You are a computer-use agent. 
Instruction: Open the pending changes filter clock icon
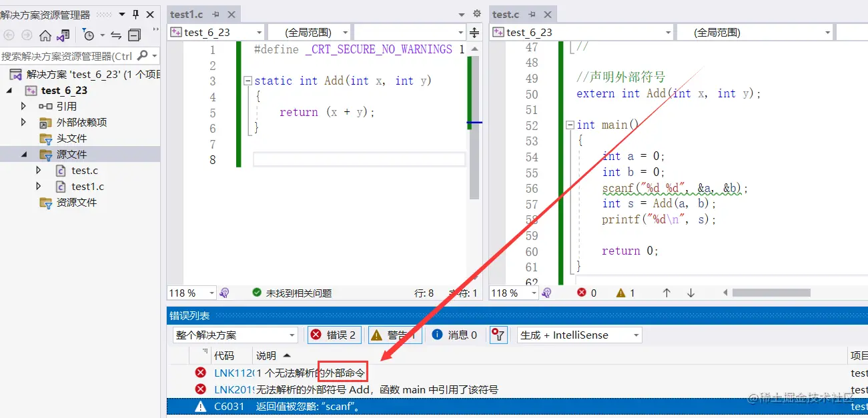point(89,36)
